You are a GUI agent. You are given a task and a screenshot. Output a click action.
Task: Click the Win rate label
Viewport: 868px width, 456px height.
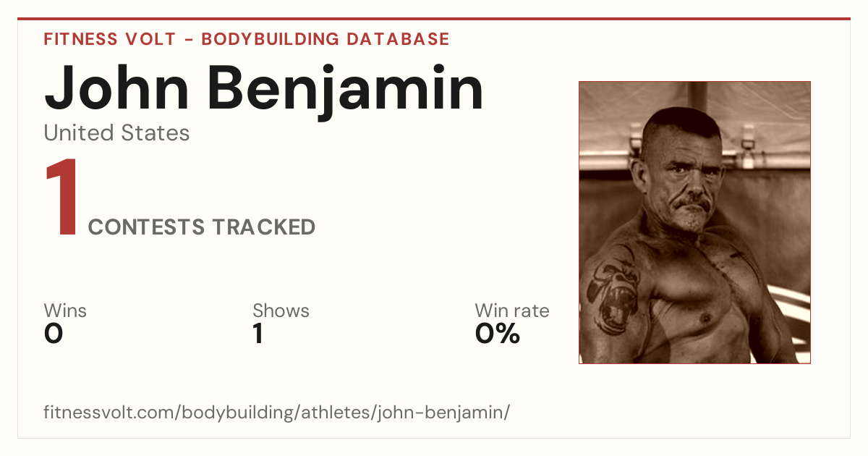pyautogui.click(x=512, y=311)
